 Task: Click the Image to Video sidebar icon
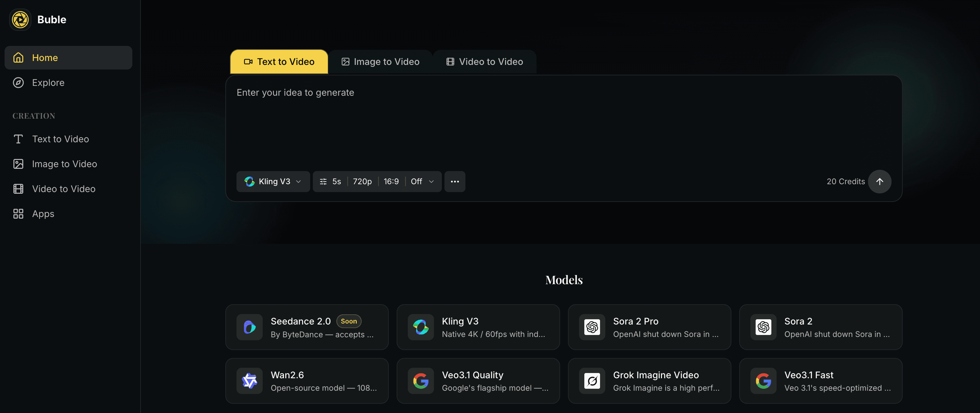[18, 164]
